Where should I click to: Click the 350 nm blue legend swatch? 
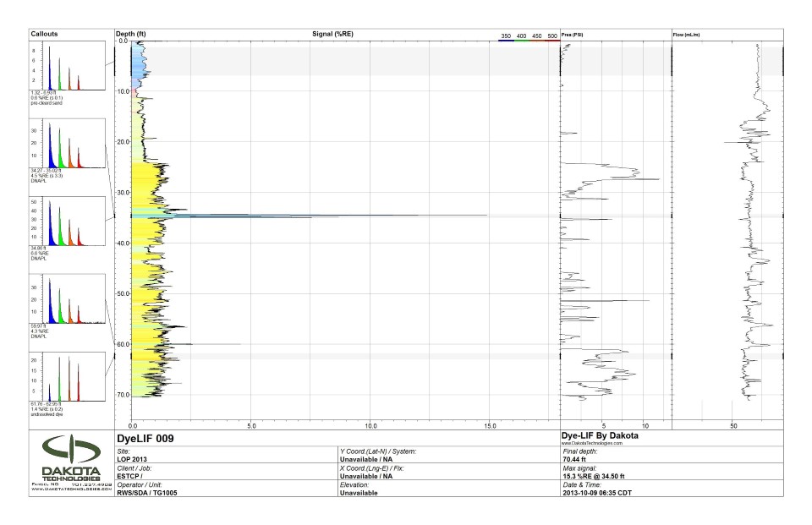[x=506, y=41]
